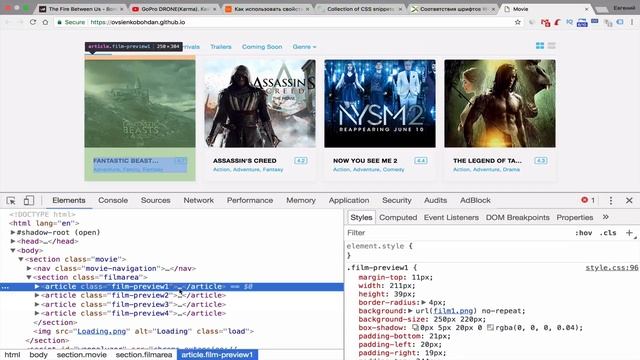Open the Security tab
Image resolution: width=640 pixels, height=360 pixels.
397,200
